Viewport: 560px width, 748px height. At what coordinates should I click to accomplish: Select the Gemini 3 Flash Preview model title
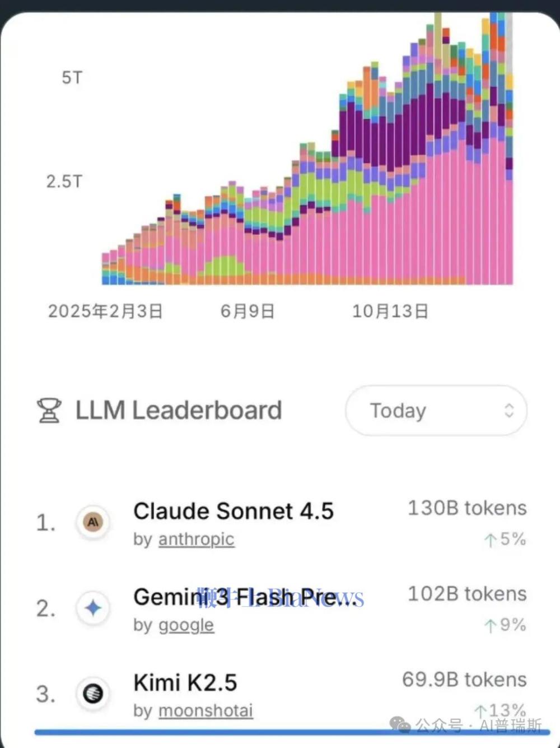pyautogui.click(x=245, y=597)
